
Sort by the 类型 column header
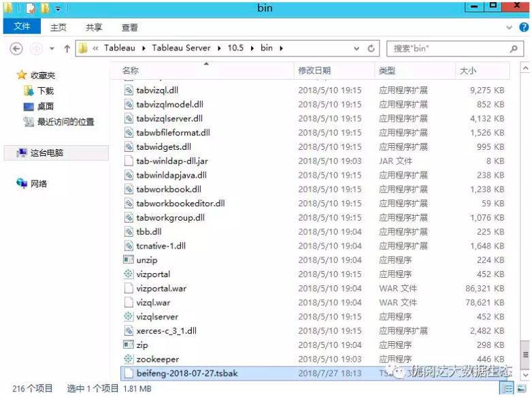coord(415,71)
